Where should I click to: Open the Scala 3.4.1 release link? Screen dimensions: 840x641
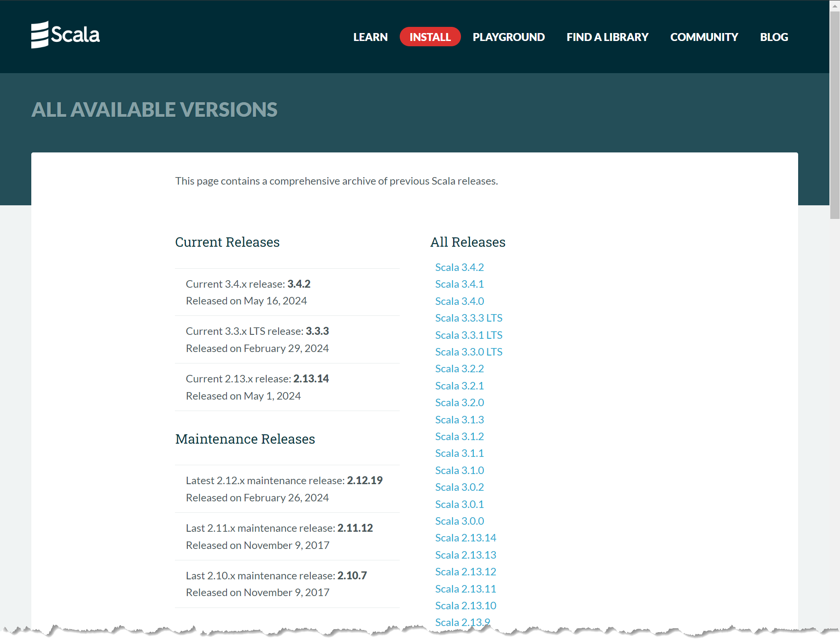point(459,284)
